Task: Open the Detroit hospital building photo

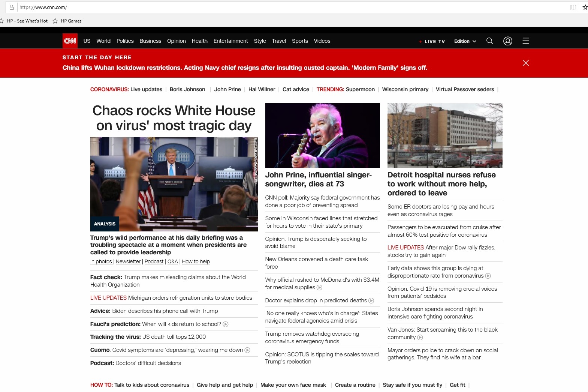Action: 445,135
